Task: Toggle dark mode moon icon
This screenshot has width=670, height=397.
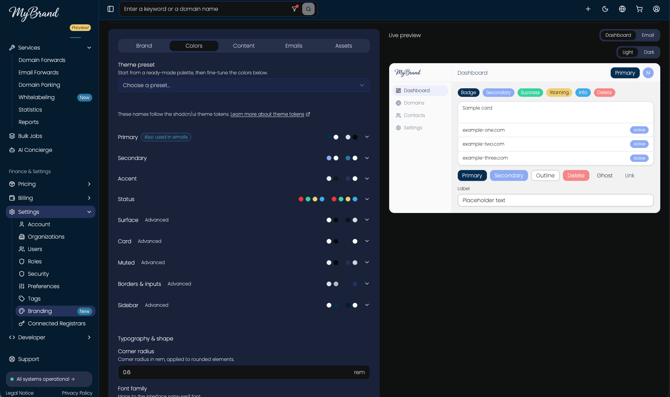Action: click(605, 9)
